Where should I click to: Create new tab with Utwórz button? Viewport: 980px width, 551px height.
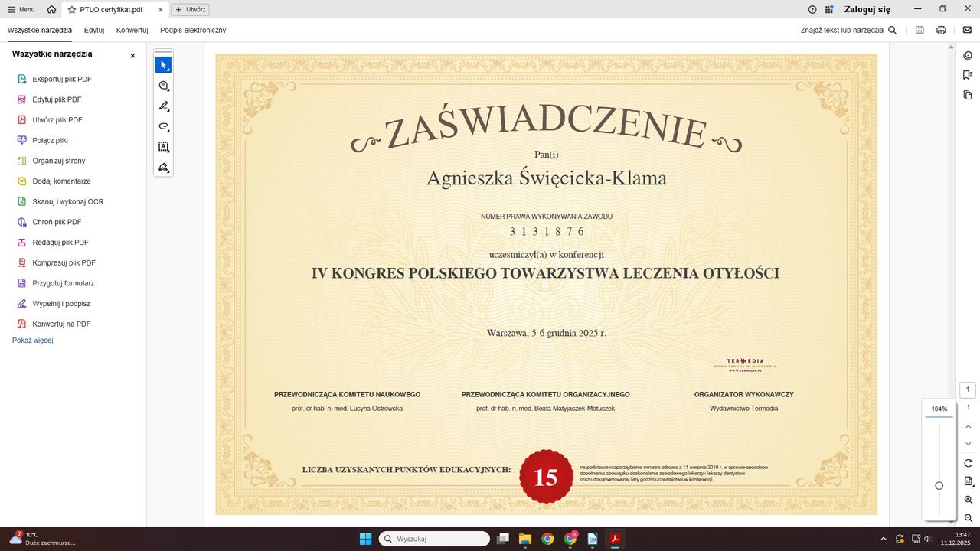[x=190, y=10]
